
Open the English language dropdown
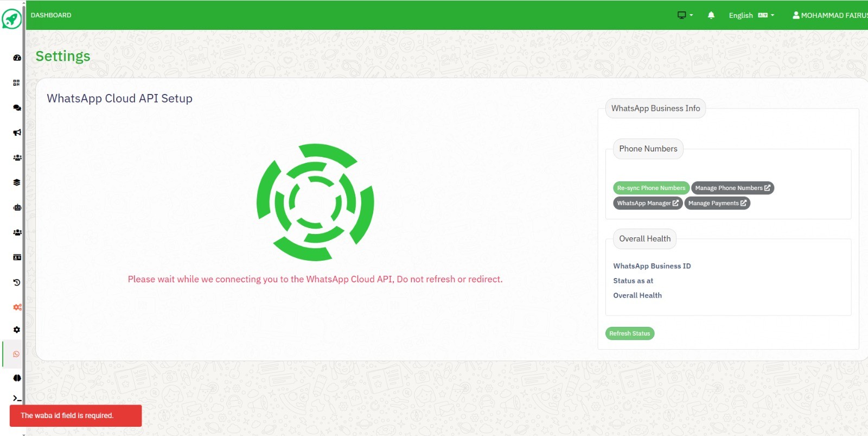(751, 15)
